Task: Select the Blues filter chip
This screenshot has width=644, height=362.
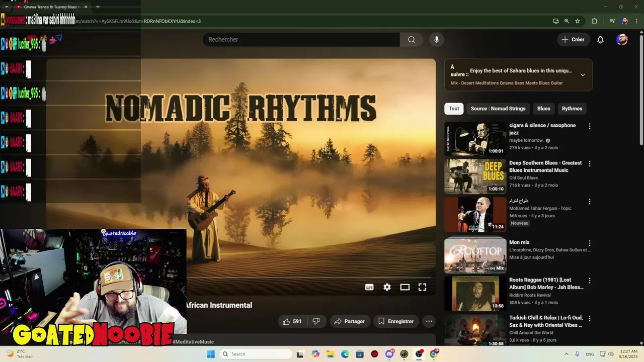Action: tap(543, 109)
